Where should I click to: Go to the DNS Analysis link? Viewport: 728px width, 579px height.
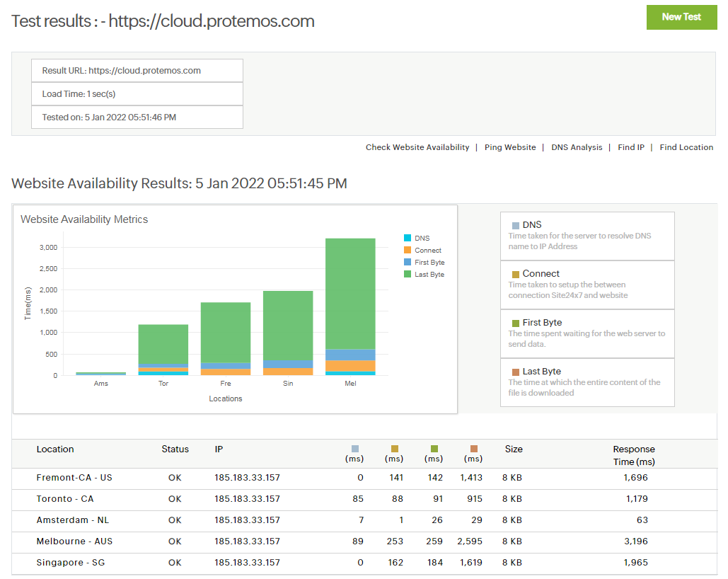point(577,147)
